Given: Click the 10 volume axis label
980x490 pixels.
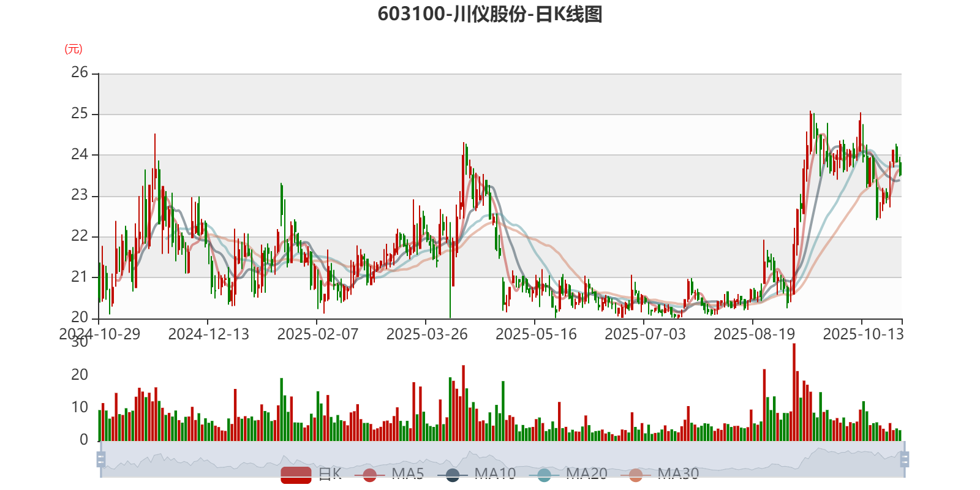Looking at the screenshot, I should [80, 407].
